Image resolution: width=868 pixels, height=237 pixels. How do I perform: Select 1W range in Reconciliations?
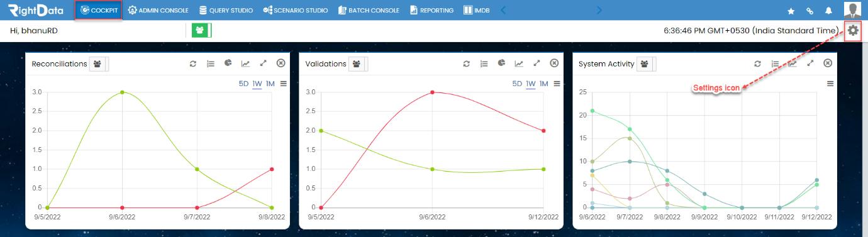point(257,84)
